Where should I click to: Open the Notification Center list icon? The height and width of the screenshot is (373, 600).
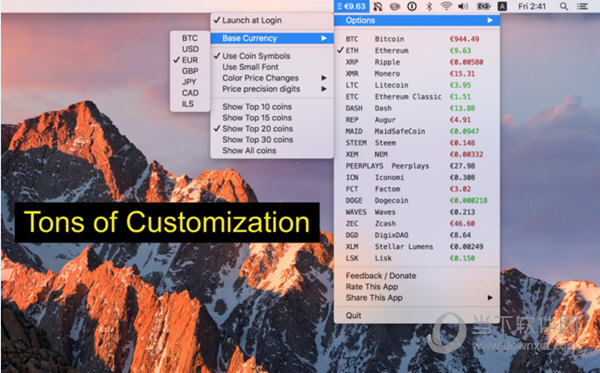[x=582, y=6]
